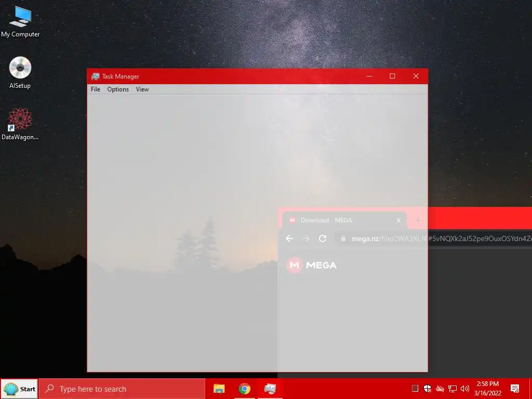Open the clock showing 2:58 PM

pos(487,389)
